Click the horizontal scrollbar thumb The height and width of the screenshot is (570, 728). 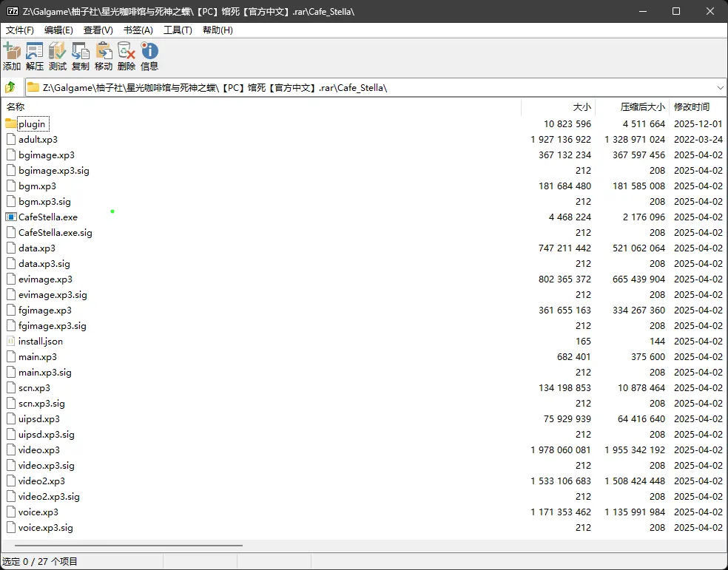coord(129,546)
